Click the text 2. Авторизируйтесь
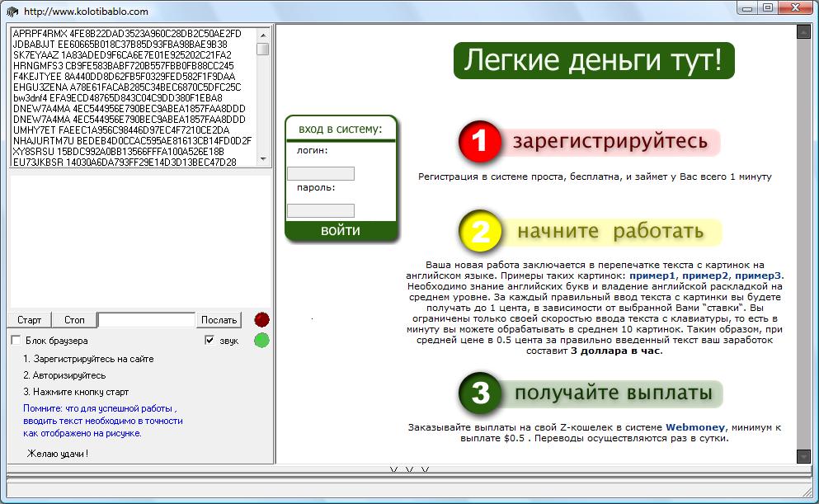This screenshot has height=504, width=819. (x=64, y=375)
